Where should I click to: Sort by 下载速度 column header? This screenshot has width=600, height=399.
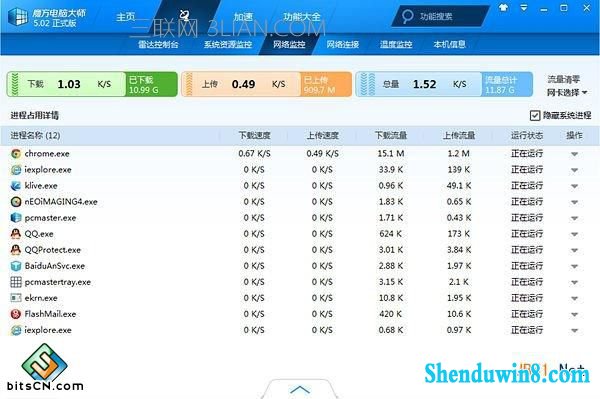coord(254,135)
